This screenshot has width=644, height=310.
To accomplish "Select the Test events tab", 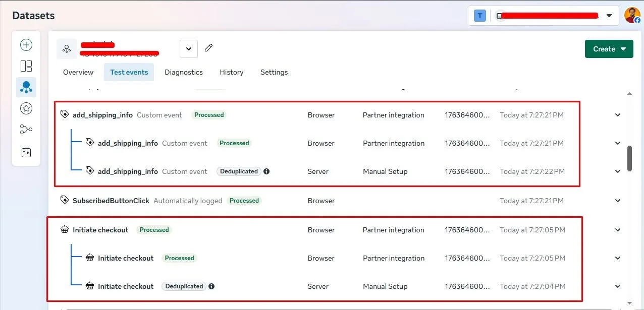I will pyautogui.click(x=129, y=72).
